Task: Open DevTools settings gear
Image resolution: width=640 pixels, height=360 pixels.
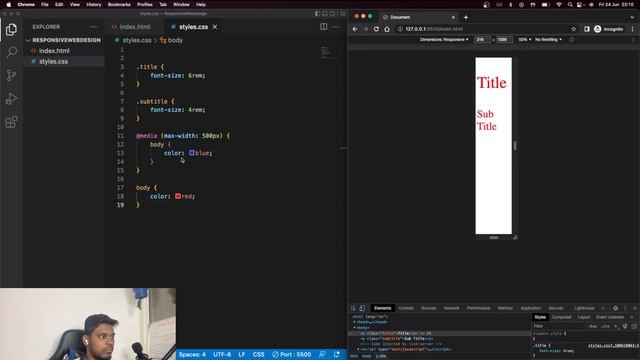Action: tap(616, 308)
